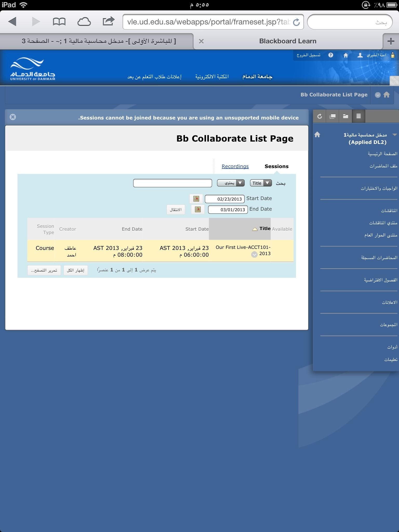Viewport: 399px width, 532px height.
Task: Open a new tab with the plus button
Action: coord(391,41)
